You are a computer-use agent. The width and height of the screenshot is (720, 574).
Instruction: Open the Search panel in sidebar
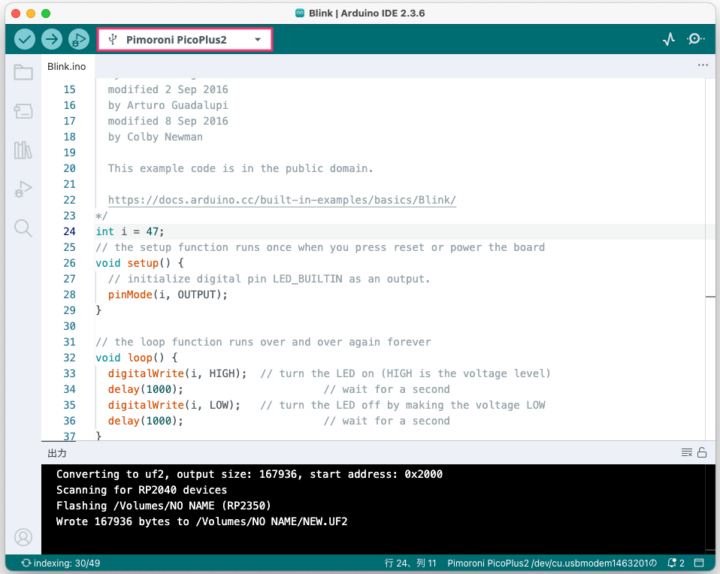tap(23, 228)
